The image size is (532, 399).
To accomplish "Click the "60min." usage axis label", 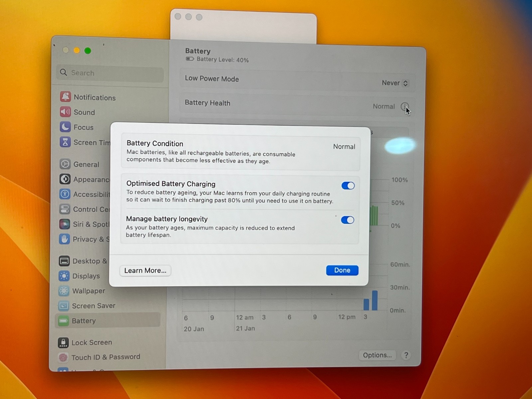I will pyautogui.click(x=400, y=265).
